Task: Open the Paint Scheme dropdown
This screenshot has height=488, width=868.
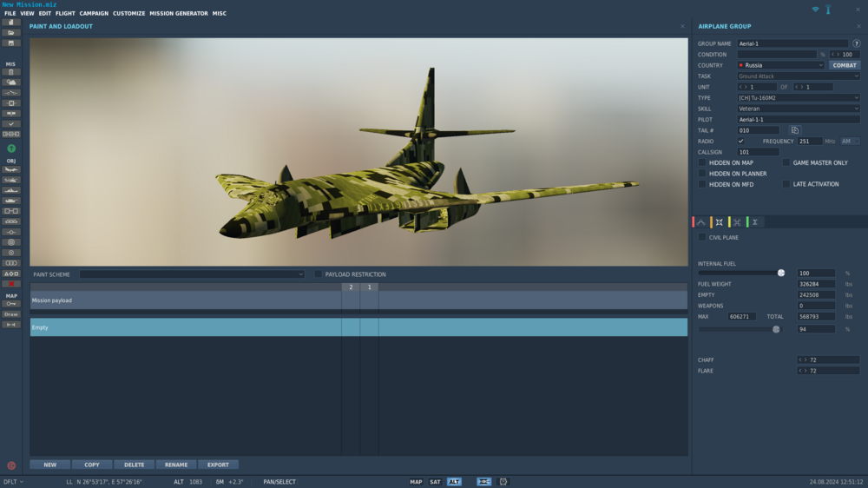Action: point(192,274)
